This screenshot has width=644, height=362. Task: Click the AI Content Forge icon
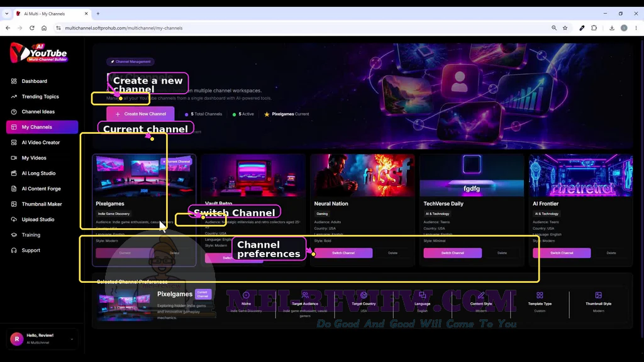14,189
